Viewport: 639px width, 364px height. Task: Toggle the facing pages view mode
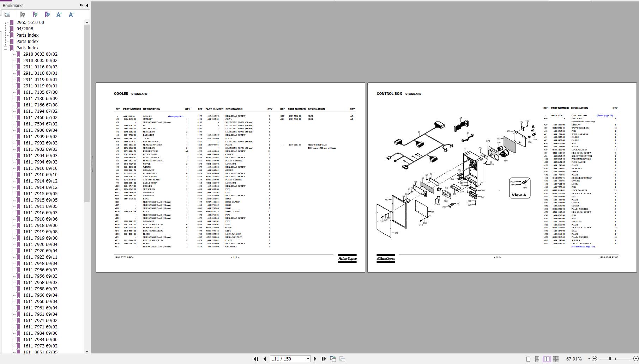pos(547,359)
